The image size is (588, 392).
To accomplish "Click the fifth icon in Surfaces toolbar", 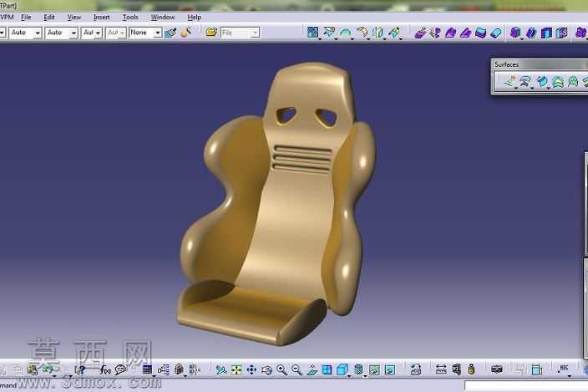I will point(573,81).
